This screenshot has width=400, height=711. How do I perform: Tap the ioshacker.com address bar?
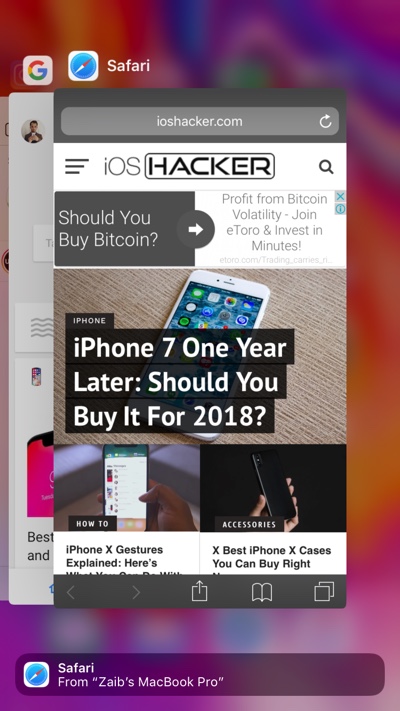(x=200, y=121)
